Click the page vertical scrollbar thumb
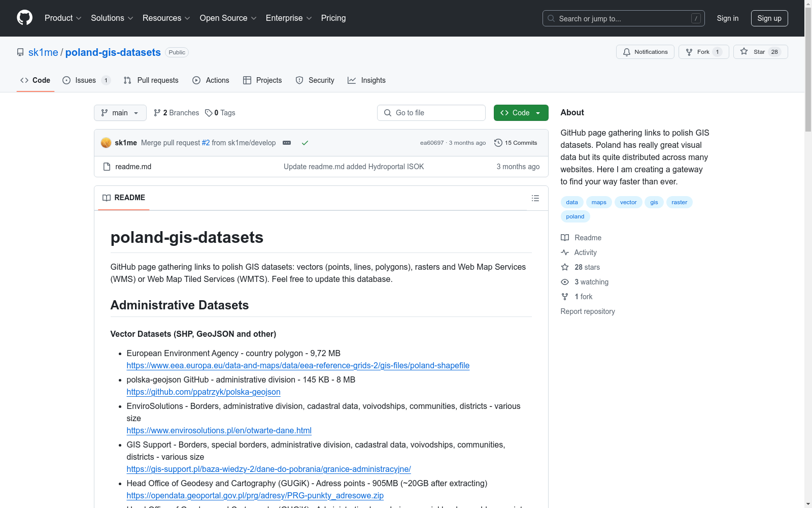 pos(808,70)
